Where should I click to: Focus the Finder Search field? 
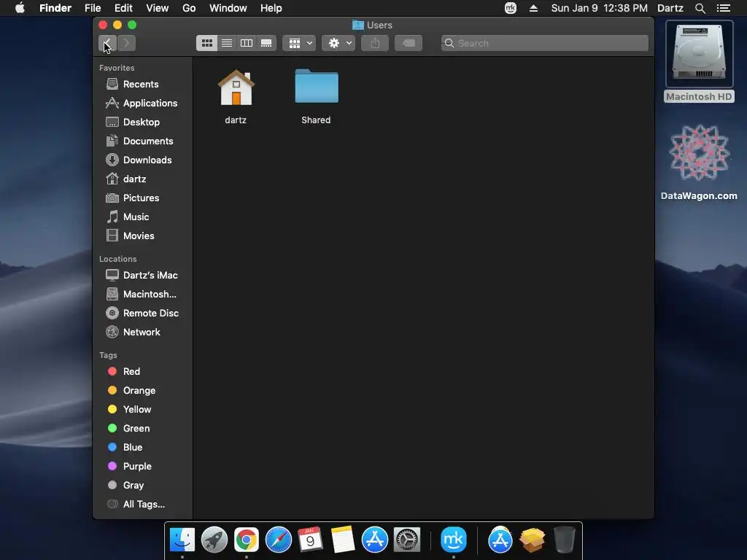(x=544, y=43)
